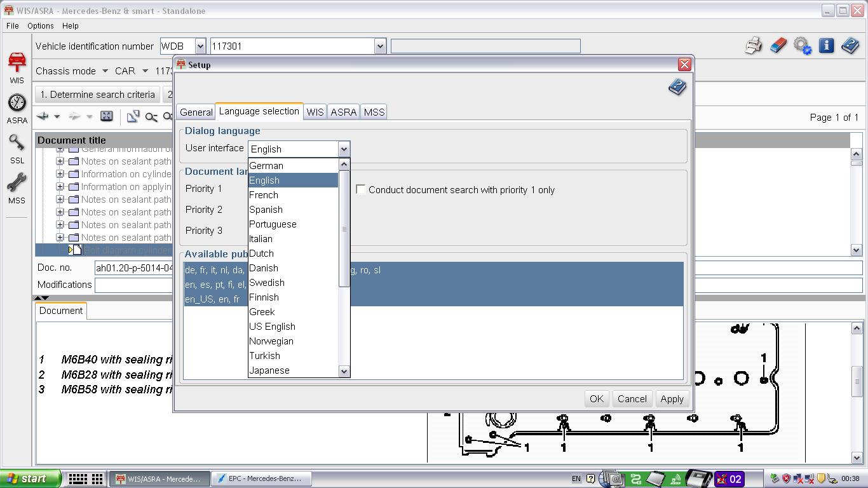Open the Help menu
This screenshot has width=868, height=488.
(x=70, y=25)
